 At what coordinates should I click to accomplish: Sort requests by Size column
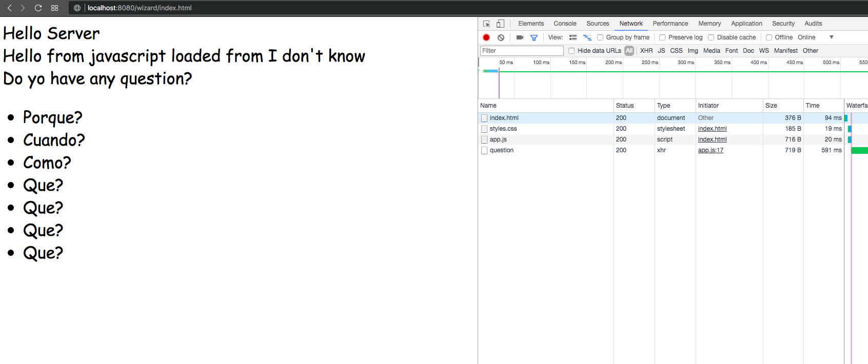click(x=783, y=106)
